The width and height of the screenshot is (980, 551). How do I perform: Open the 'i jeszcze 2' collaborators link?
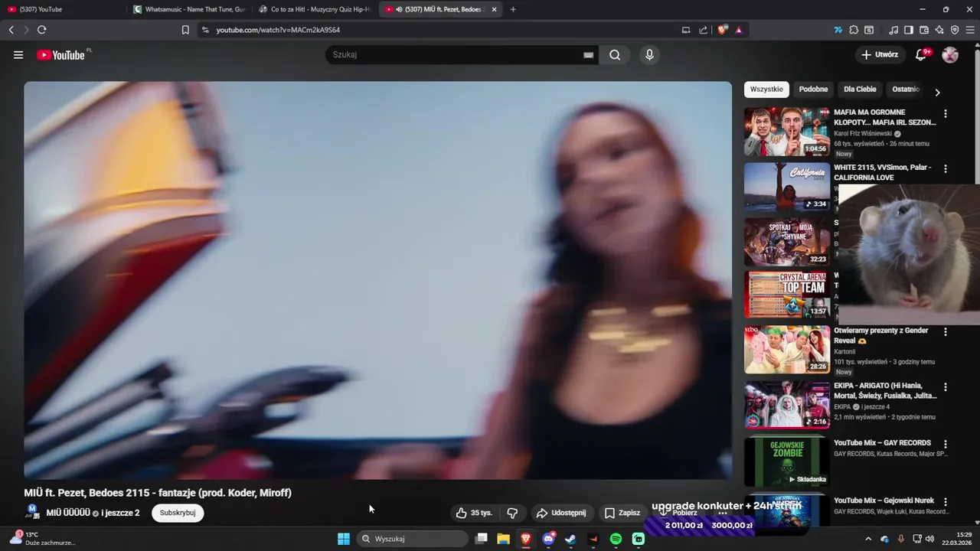120,513
